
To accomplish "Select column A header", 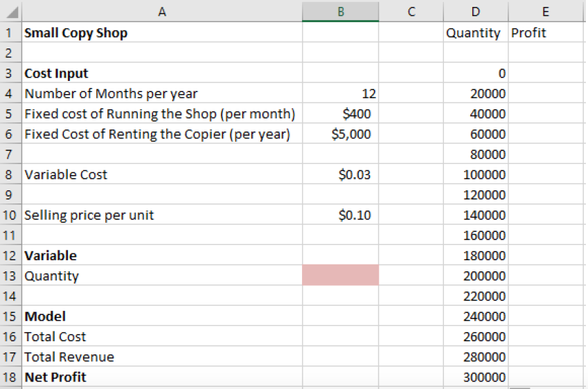I will [x=162, y=11].
